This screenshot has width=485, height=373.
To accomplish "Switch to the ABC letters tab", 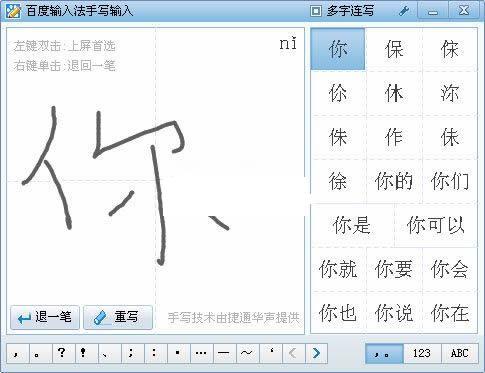I will 460,353.
